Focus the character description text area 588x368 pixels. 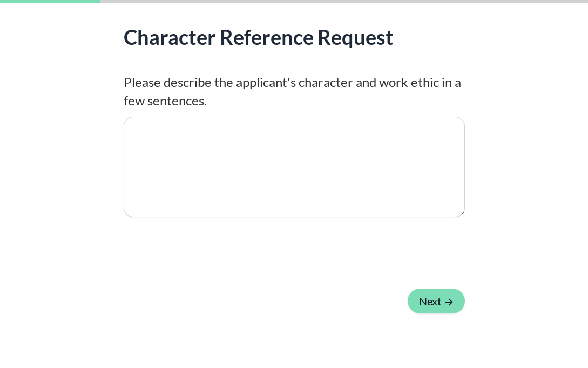[x=294, y=167]
